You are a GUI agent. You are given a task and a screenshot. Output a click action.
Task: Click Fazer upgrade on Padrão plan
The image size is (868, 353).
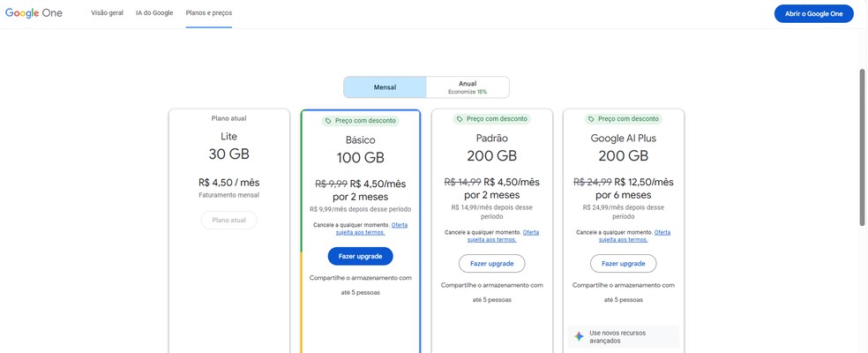click(x=492, y=264)
